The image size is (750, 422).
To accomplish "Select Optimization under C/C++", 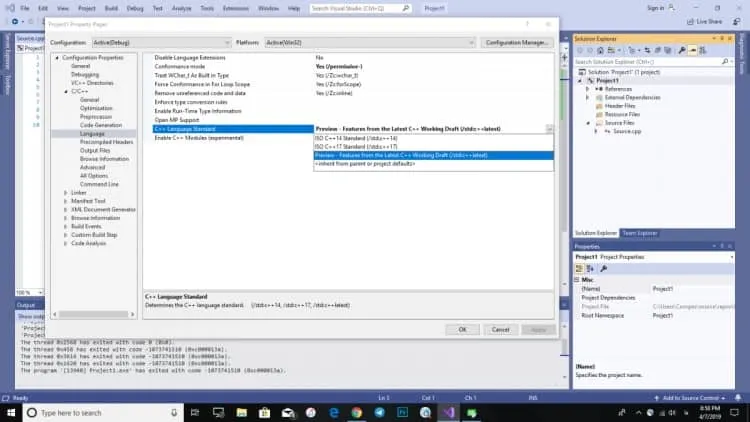I will (x=96, y=108).
